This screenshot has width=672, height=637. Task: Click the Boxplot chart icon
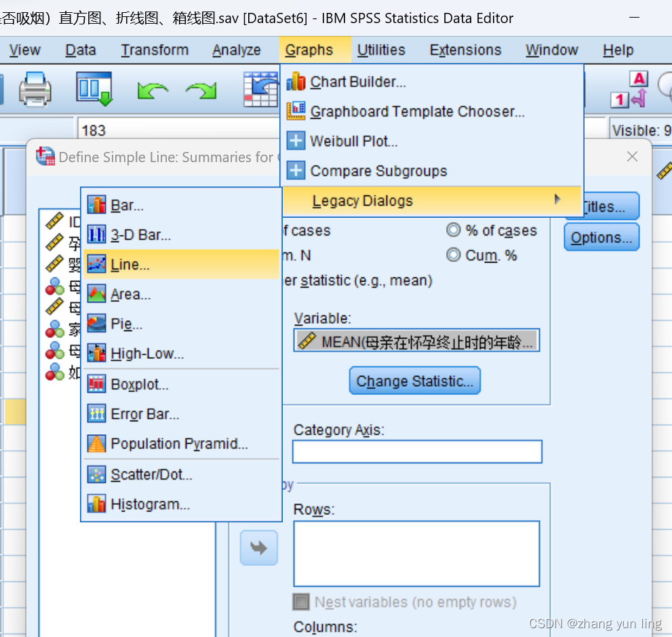pyautogui.click(x=96, y=384)
